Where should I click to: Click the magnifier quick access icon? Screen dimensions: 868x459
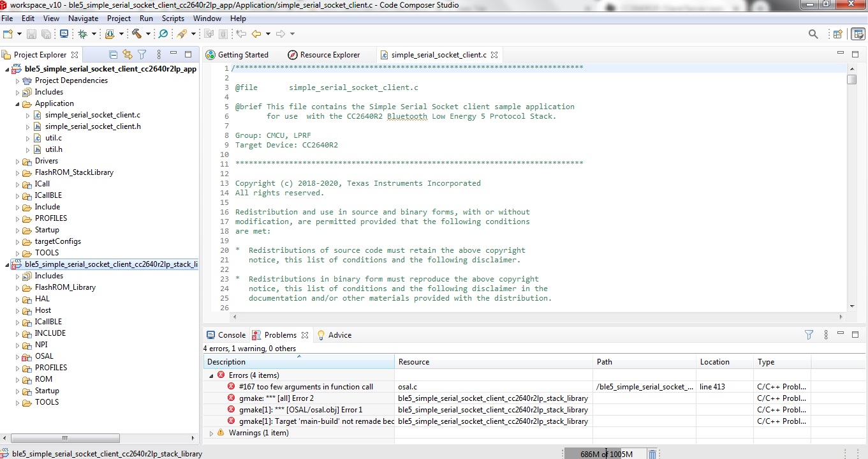813,34
